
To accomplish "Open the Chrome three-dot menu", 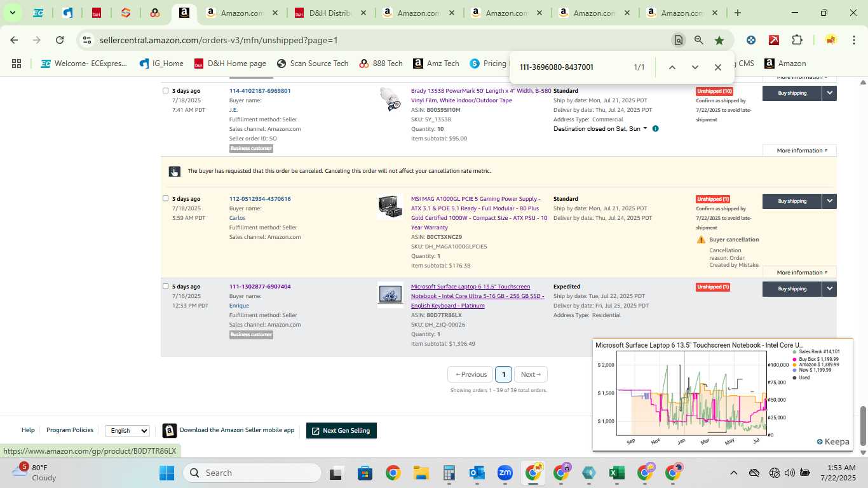I will (854, 40).
